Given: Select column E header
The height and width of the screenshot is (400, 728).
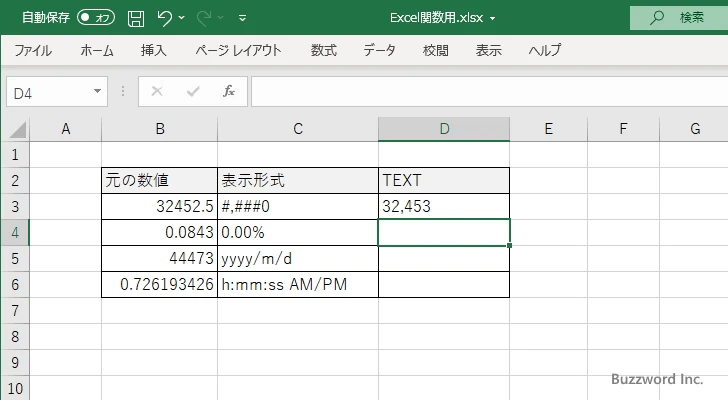Looking at the screenshot, I should [548, 129].
